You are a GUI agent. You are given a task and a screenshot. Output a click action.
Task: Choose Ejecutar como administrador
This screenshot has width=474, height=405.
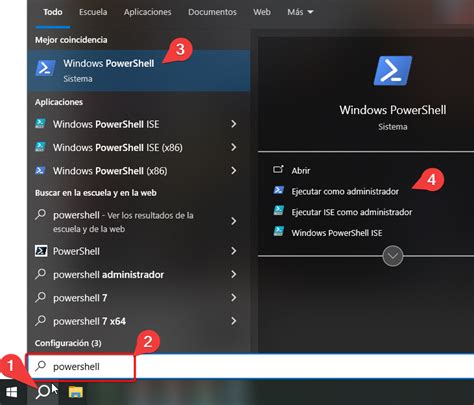345,191
